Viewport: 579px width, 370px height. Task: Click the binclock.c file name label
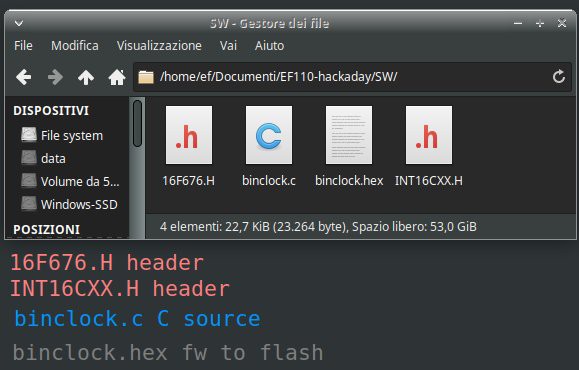(x=269, y=181)
